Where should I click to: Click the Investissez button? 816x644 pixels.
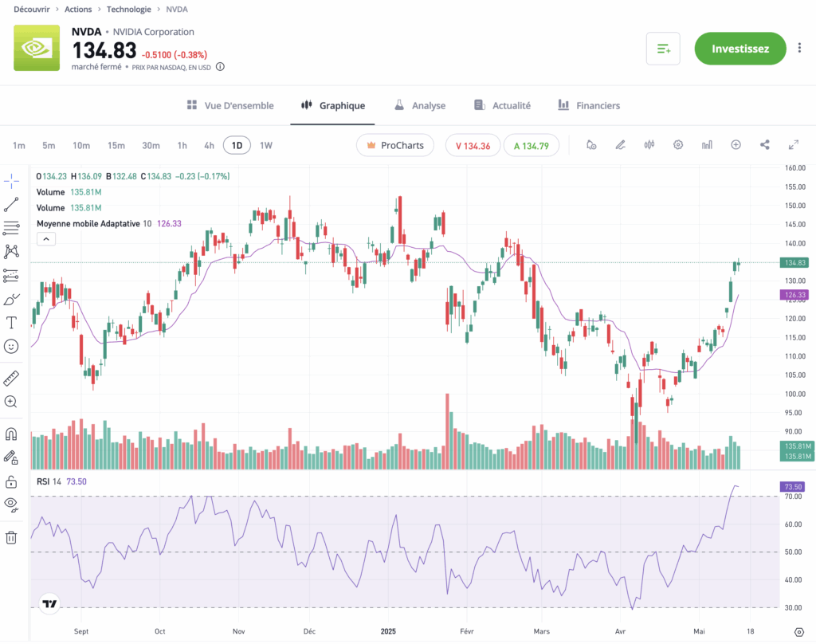coord(740,49)
